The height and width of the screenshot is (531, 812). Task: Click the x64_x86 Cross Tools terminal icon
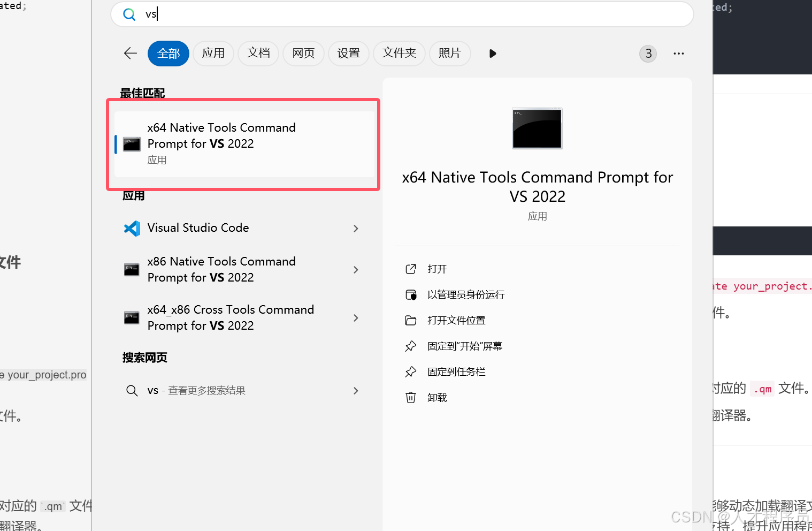tap(132, 317)
